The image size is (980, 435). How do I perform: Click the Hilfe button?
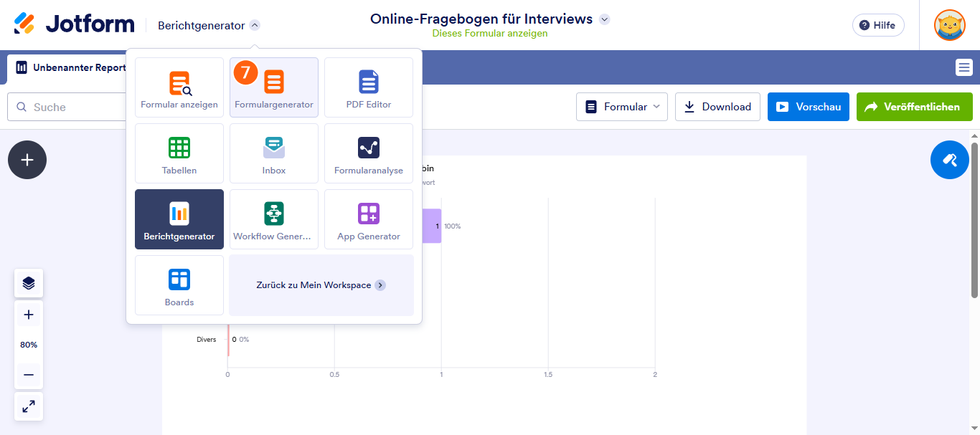point(878,25)
